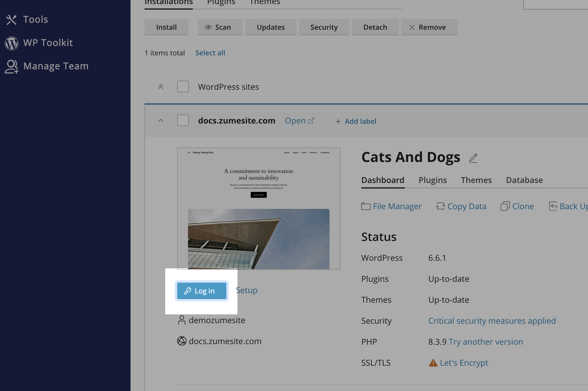The image size is (588, 391).
Task: Click the Log in button
Action: [202, 290]
